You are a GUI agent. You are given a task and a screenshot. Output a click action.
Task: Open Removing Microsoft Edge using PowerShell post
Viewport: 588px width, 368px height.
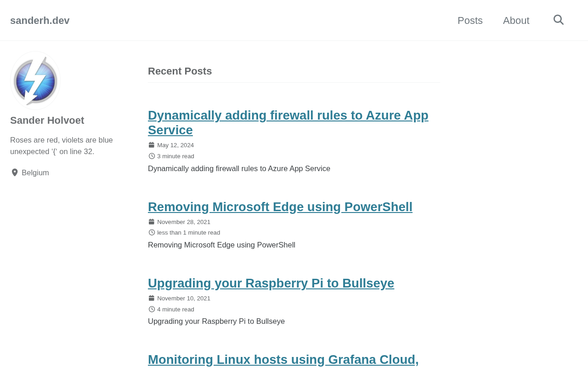280,207
